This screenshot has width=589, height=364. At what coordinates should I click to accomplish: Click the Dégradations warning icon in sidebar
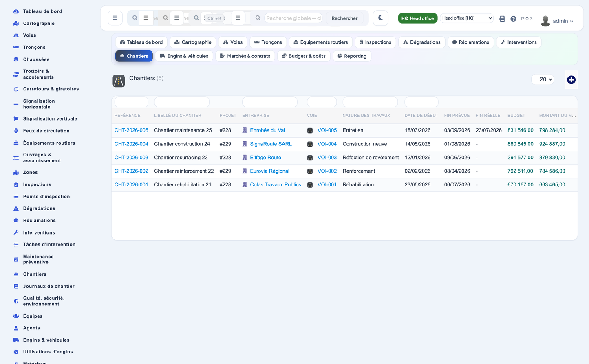pyautogui.click(x=16, y=208)
